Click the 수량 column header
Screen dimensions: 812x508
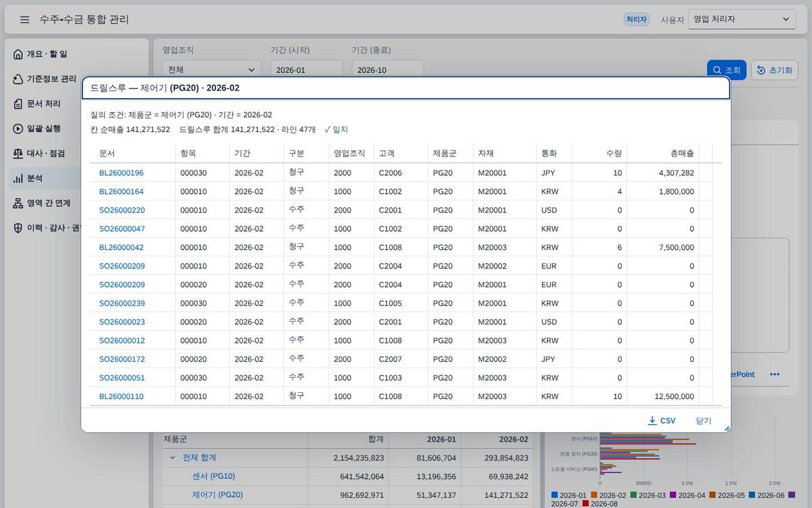point(600,153)
